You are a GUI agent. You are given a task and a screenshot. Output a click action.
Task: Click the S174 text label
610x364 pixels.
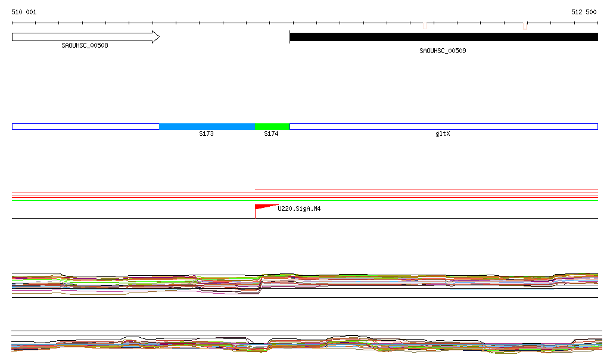[x=271, y=134]
